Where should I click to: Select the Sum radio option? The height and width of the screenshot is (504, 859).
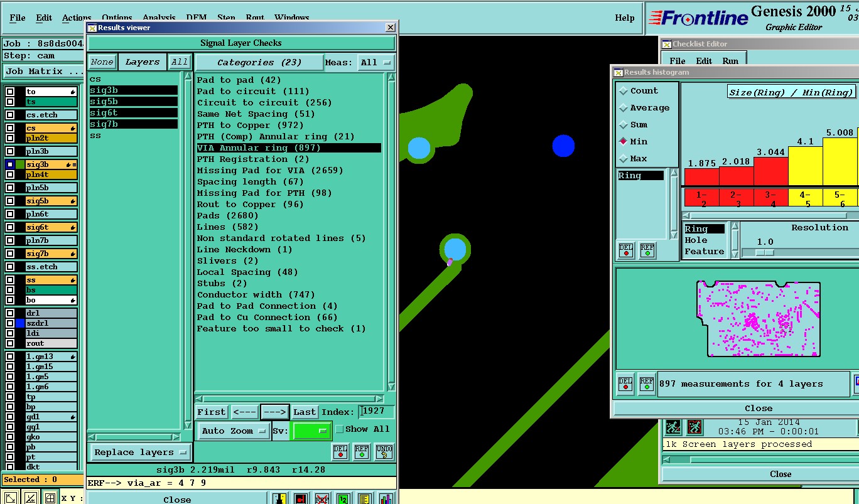(x=624, y=125)
